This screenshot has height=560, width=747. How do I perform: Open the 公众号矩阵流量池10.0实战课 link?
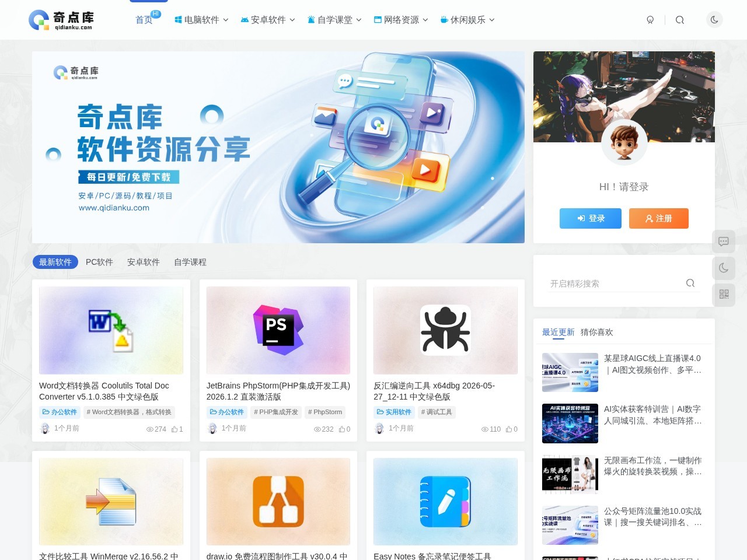[x=653, y=517]
